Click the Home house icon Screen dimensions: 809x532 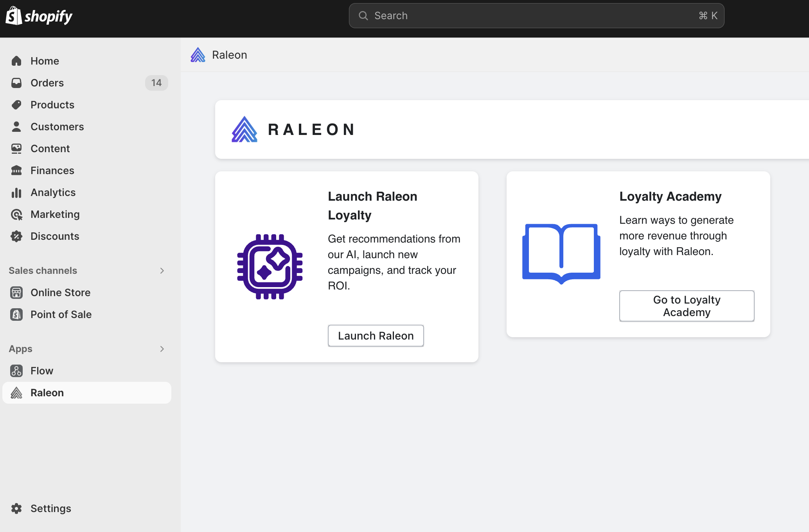point(16,61)
